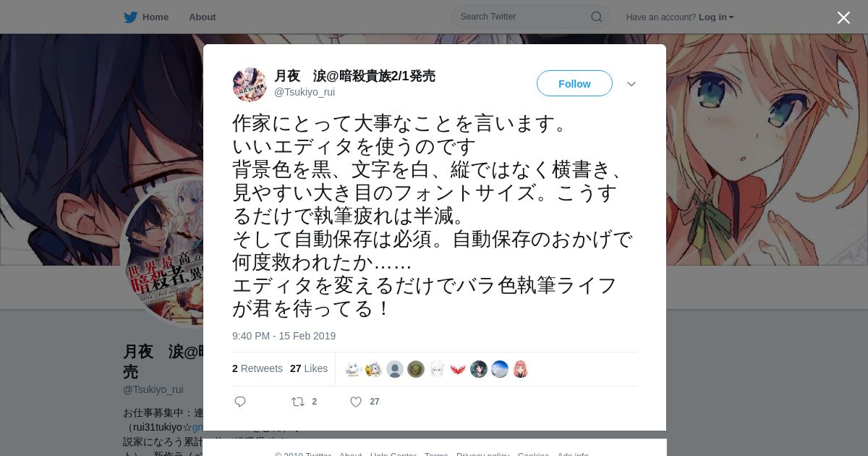Image resolution: width=868 pixels, height=456 pixels.
Task: Expand the tweet options chevron menu
Action: [631, 84]
